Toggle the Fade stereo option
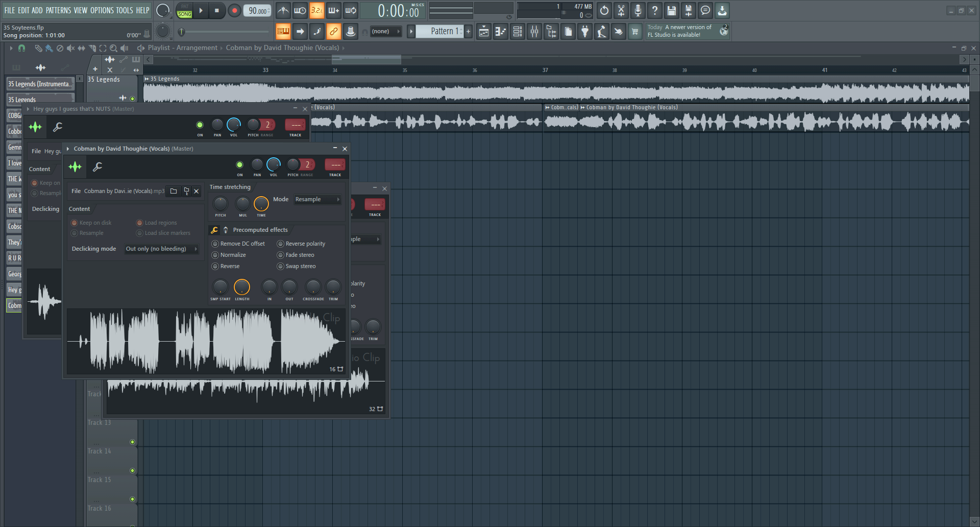The width and height of the screenshot is (980, 527). (281, 255)
